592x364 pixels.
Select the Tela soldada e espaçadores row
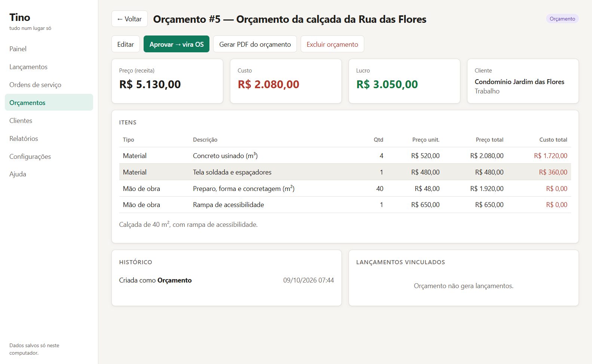[x=345, y=172]
